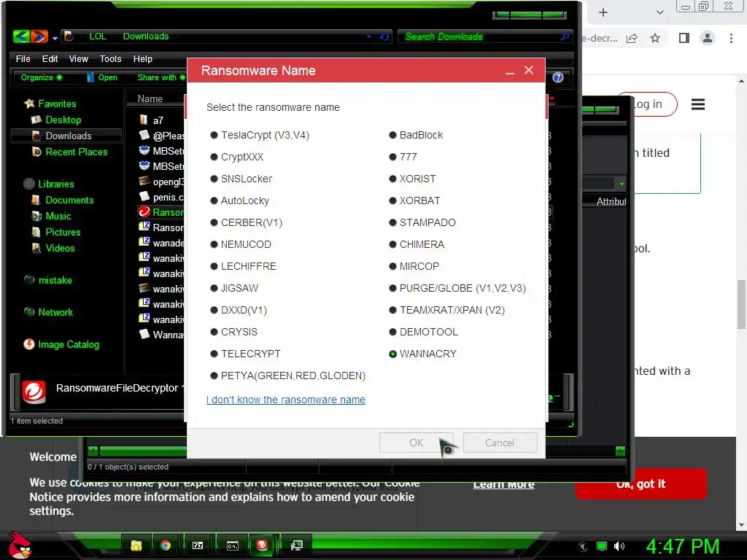The height and width of the screenshot is (560, 747).
Task: Select the opengl file icon
Action: click(144, 182)
